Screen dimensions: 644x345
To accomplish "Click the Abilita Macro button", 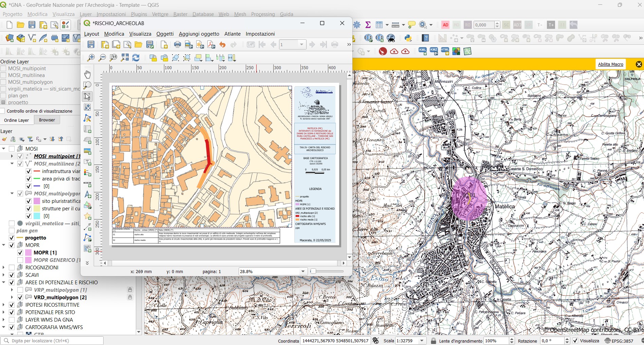I will [x=610, y=64].
